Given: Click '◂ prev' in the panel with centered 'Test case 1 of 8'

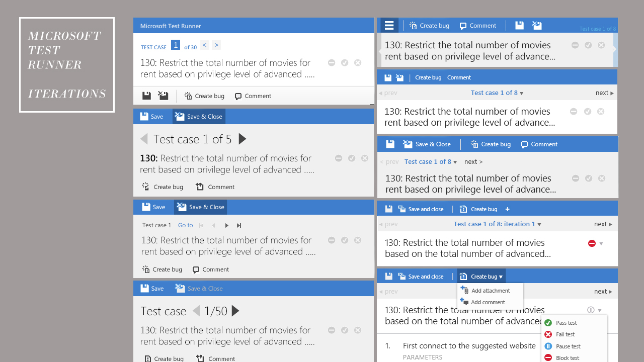Looking at the screenshot, I should click(x=388, y=93).
